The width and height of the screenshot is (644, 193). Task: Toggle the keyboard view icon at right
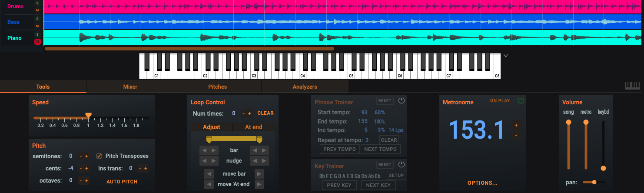point(632,86)
